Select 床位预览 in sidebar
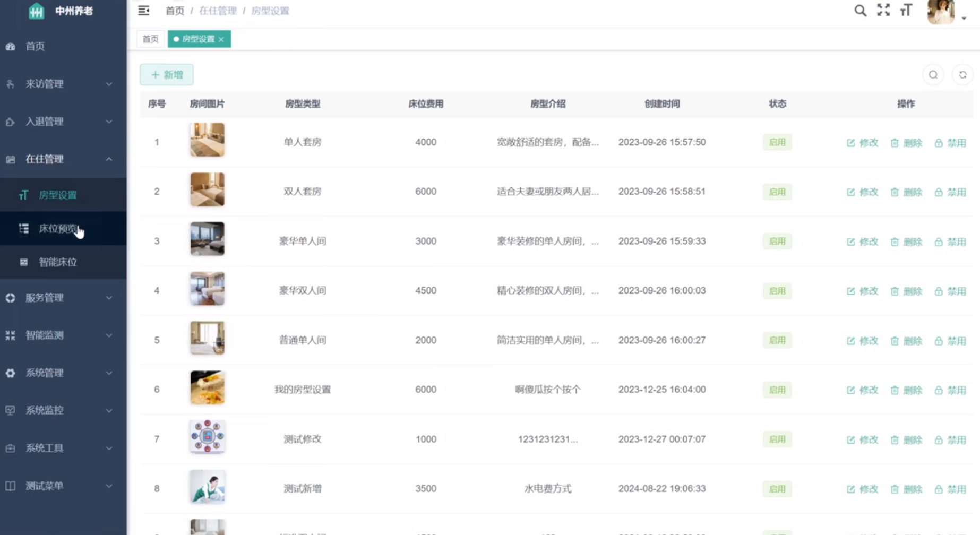Screen dimensions: 980x535 click(x=57, y=229)
